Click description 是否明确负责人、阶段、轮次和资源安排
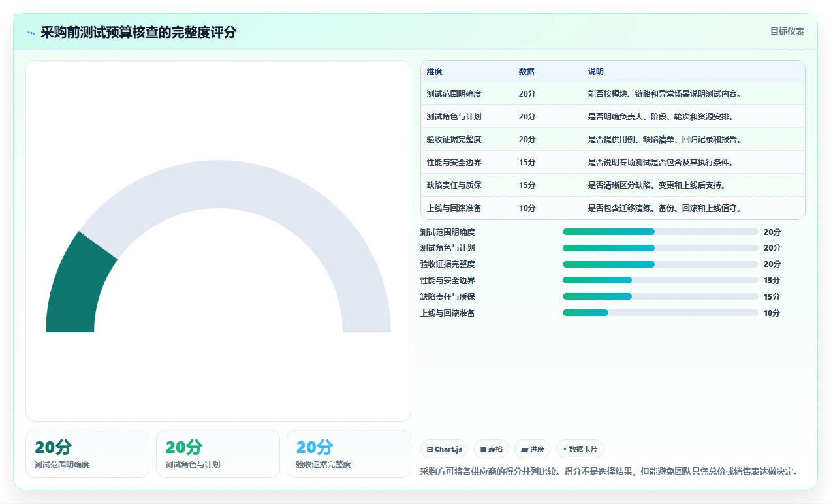Viewport: 831px width, 504px height. tap(661, 117)
